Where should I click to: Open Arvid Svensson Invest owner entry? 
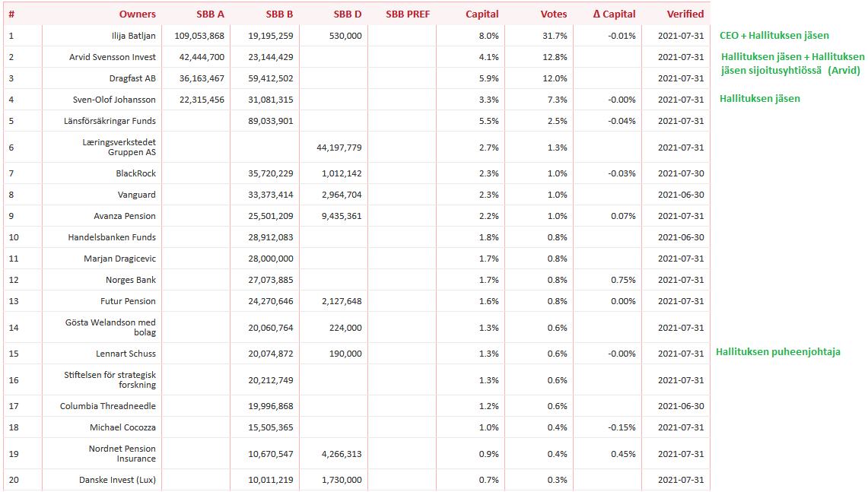click(113, 57)
